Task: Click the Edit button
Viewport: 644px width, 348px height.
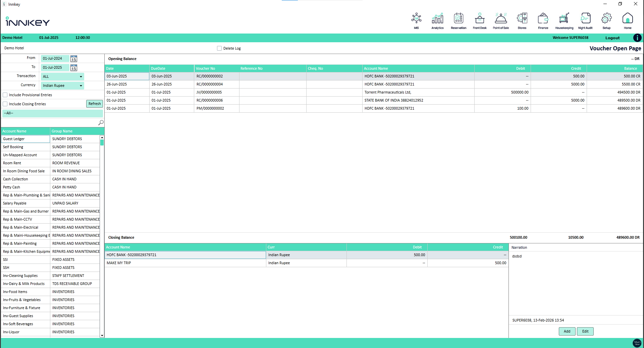Action: coord(585,331)
